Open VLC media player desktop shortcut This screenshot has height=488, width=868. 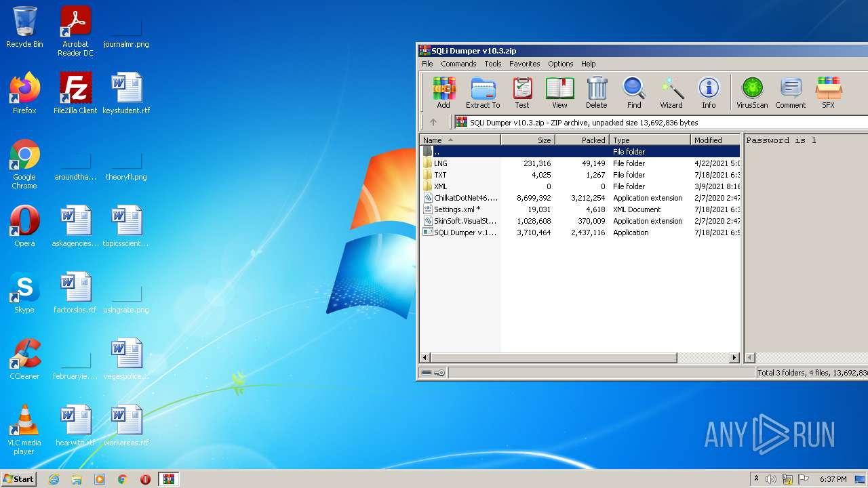point(24,430)
